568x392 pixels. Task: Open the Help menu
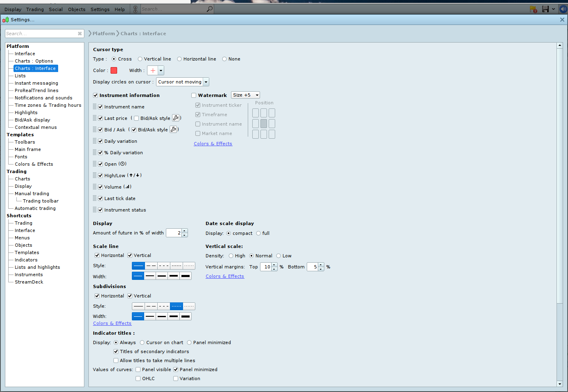pos(120,9)
